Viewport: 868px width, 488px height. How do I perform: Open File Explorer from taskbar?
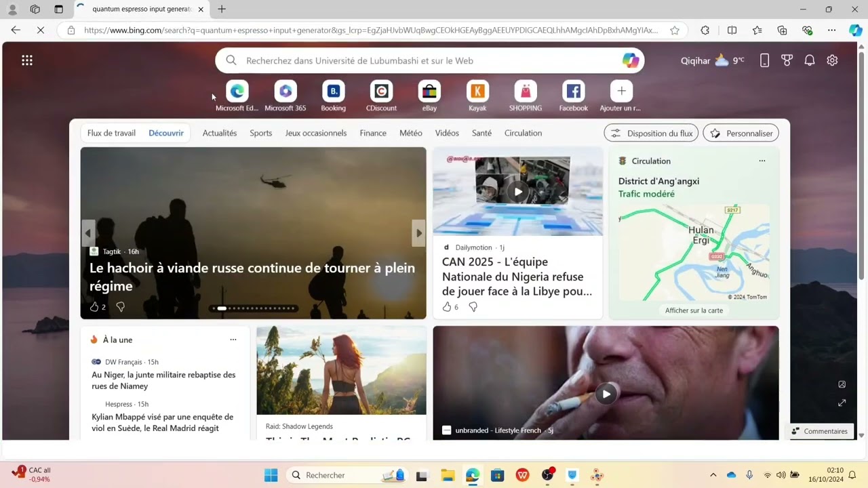click(448, 475)
